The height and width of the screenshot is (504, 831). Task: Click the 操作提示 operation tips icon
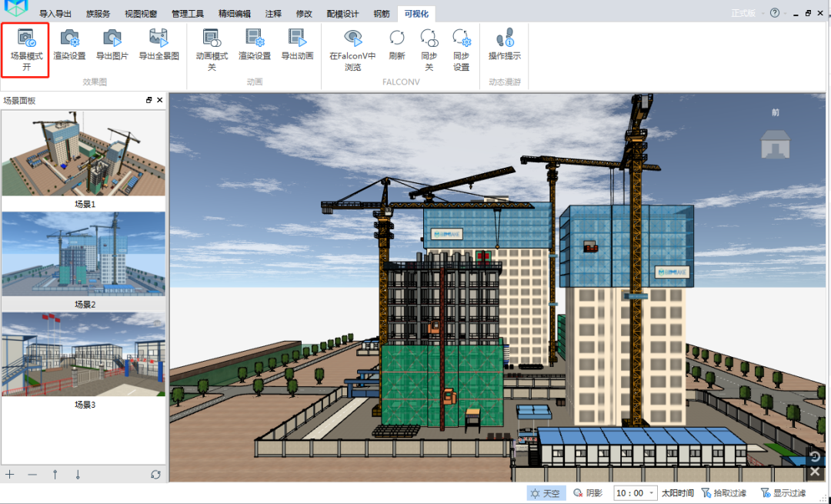click(504, 48)
